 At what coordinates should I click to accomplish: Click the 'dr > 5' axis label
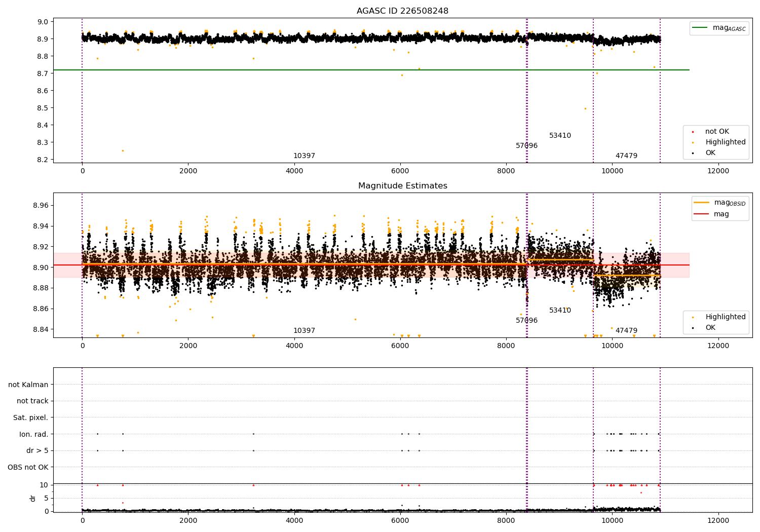37,450
